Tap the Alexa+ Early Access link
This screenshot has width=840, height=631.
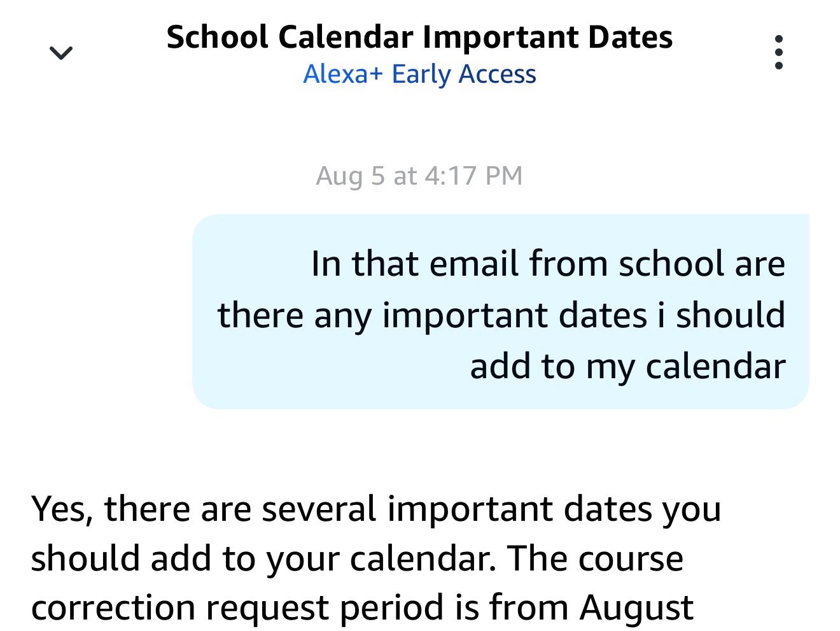pos(419,74)
